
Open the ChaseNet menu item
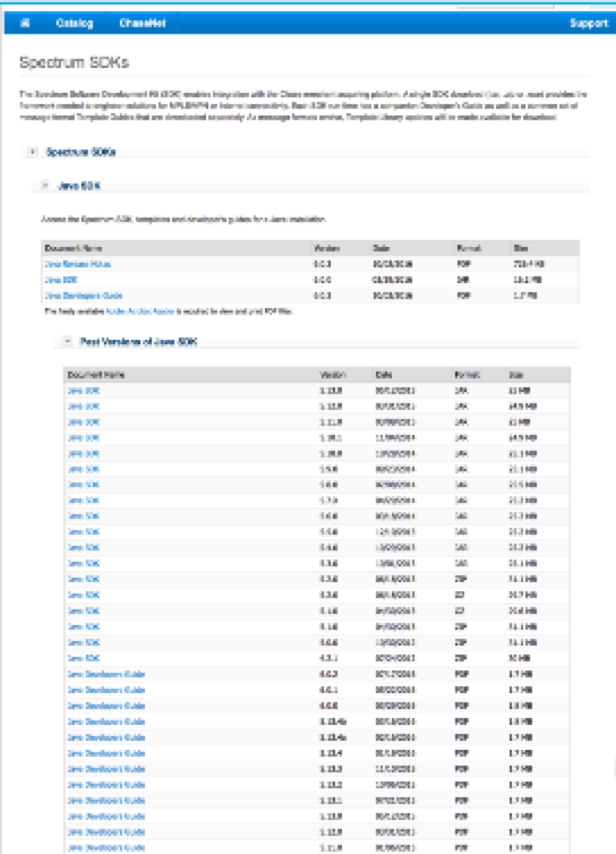pyautogui.click(x=142, y=23)
